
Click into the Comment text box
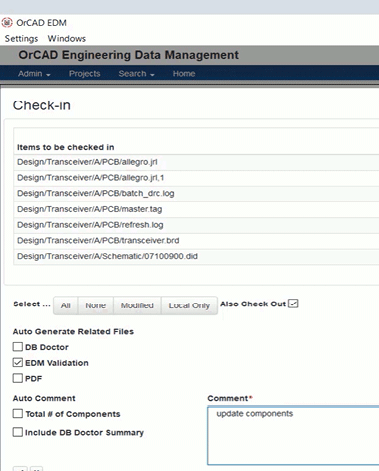(293, 435)
